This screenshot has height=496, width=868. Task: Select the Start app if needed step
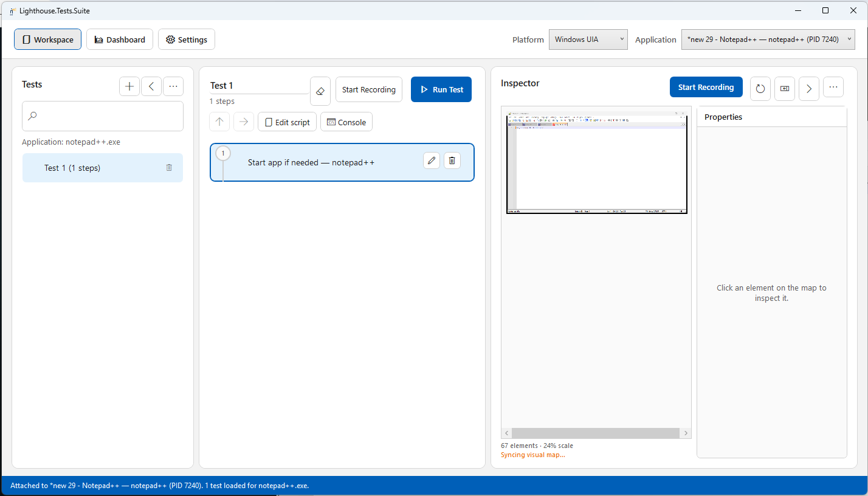[342, 162]
